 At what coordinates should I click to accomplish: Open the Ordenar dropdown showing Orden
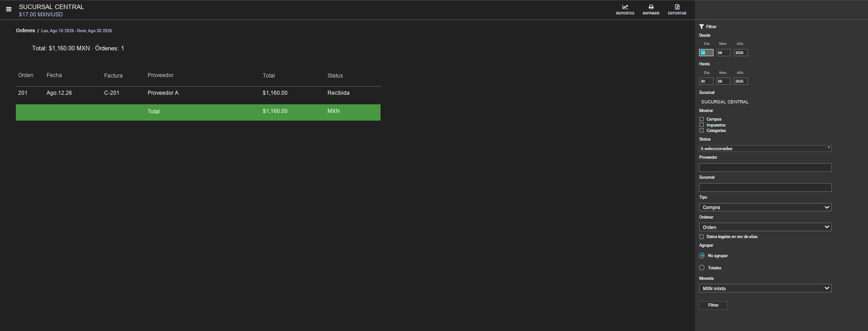tap(765, 227)
